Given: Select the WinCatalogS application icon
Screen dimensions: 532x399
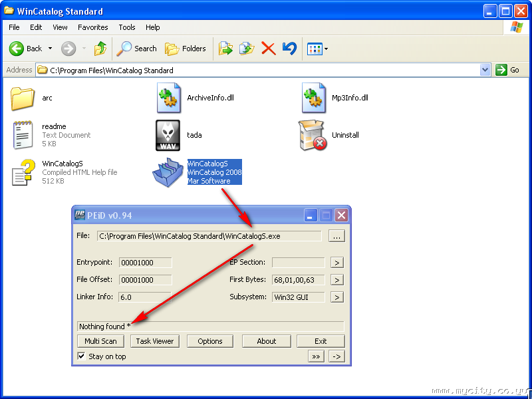Looking at the screenshot, I should point(168,172).
